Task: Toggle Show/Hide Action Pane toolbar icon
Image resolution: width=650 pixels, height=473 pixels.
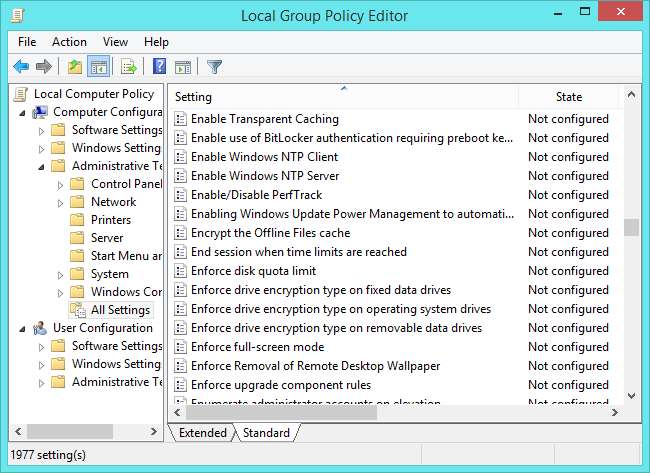Action: 183,67
